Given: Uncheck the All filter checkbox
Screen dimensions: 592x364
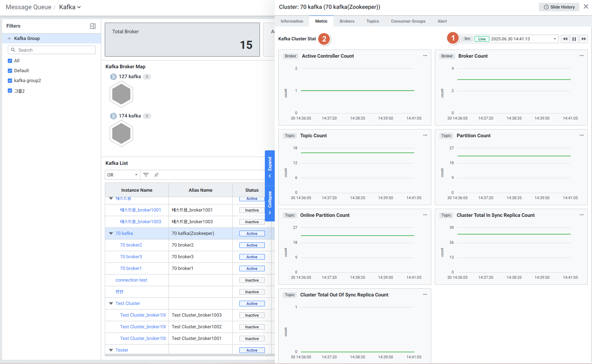Looking at the screenshot, I should (x=10, y=61).
